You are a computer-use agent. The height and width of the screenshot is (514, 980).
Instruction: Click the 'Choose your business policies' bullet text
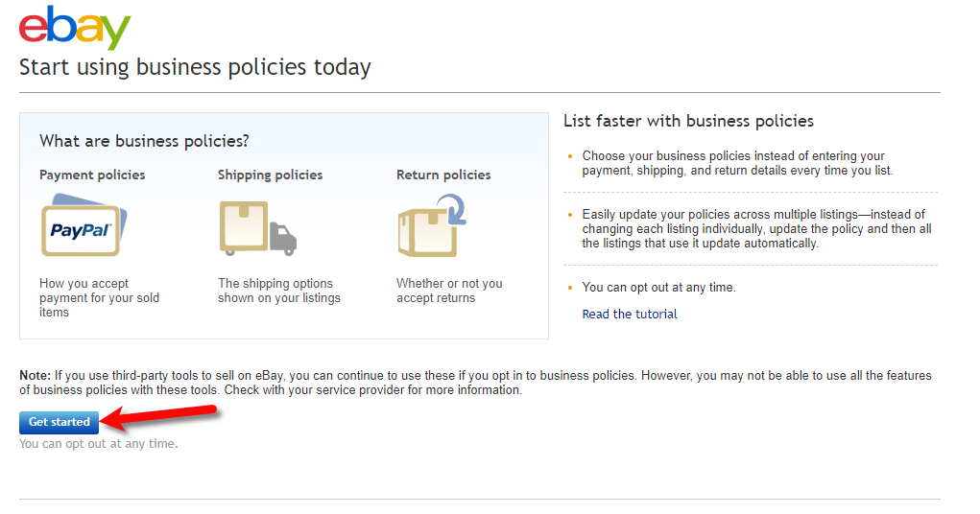click(737, 163)
